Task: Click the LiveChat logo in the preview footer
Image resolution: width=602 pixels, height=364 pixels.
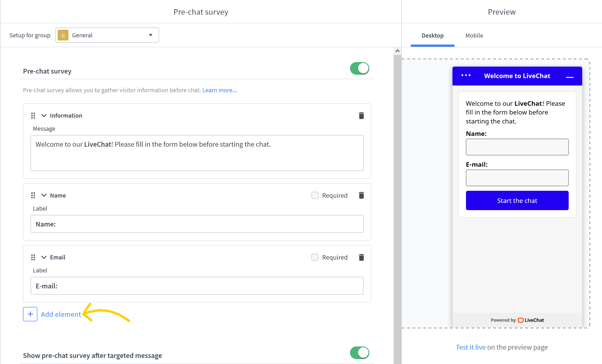Action: (x=531, y=320)
